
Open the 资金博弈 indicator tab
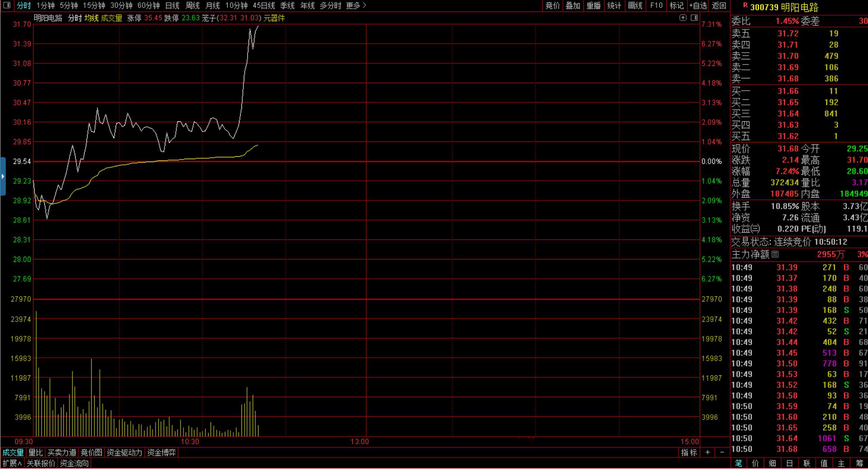click(x=161, y=452)
